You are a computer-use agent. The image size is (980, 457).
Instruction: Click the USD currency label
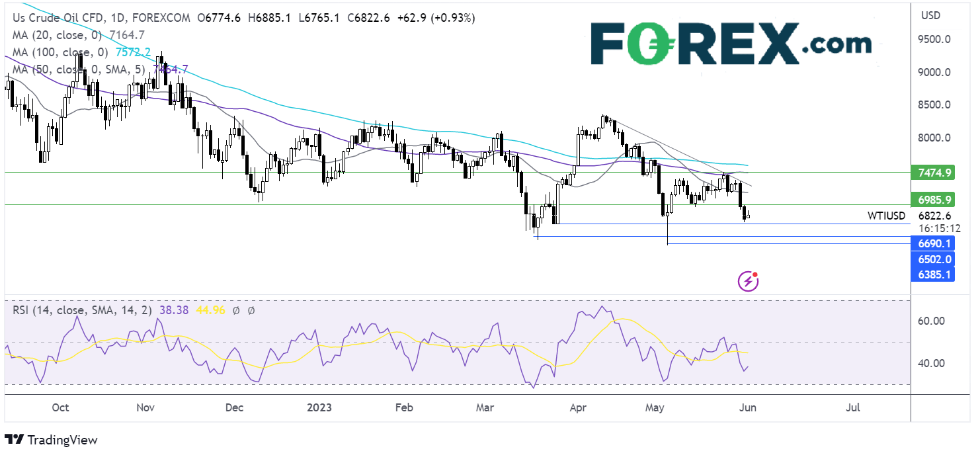click(931, 15)
